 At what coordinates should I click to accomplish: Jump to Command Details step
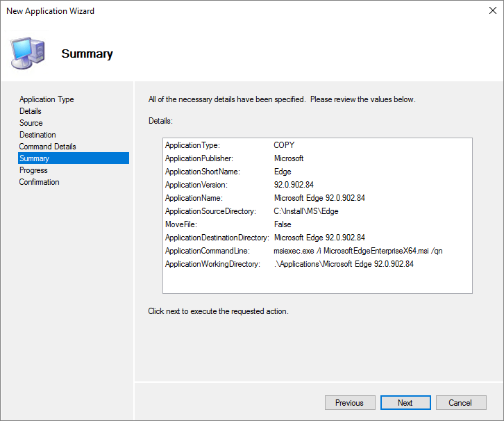tap(48, 147)
